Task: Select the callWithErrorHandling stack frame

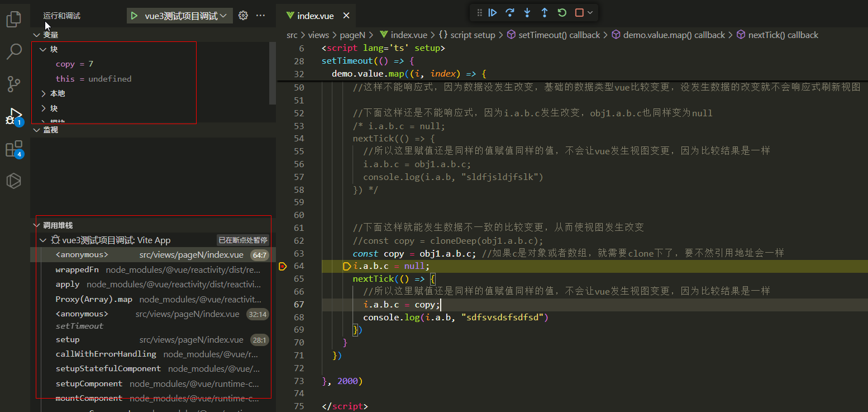Action: [x=153, y=354]
